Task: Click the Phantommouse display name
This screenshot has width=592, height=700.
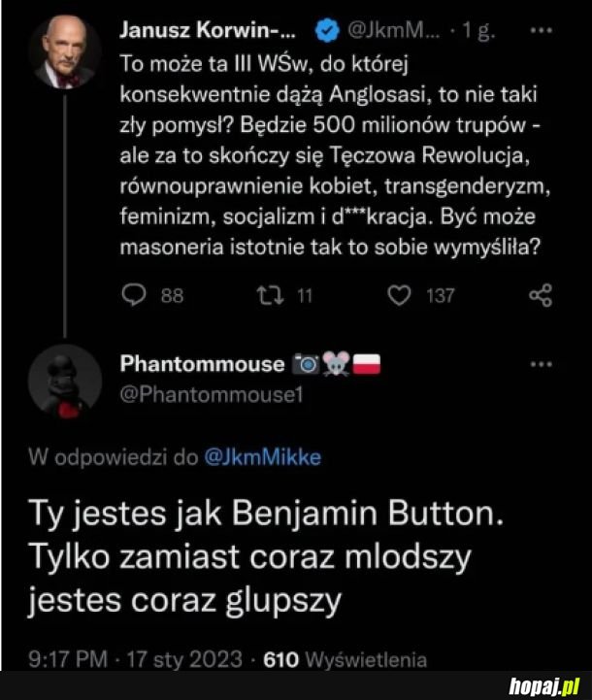Action: (x=201, y=365)
